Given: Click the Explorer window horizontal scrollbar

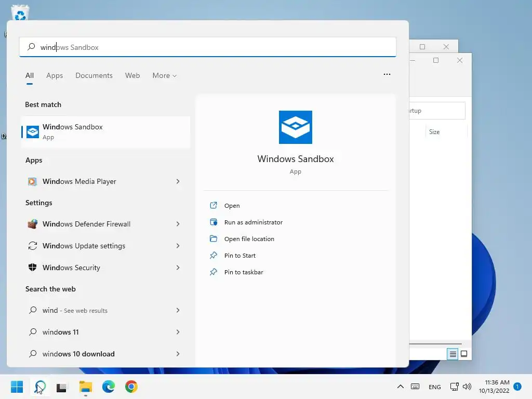Looking at the screenshot, I should click(x=435, y=344).
